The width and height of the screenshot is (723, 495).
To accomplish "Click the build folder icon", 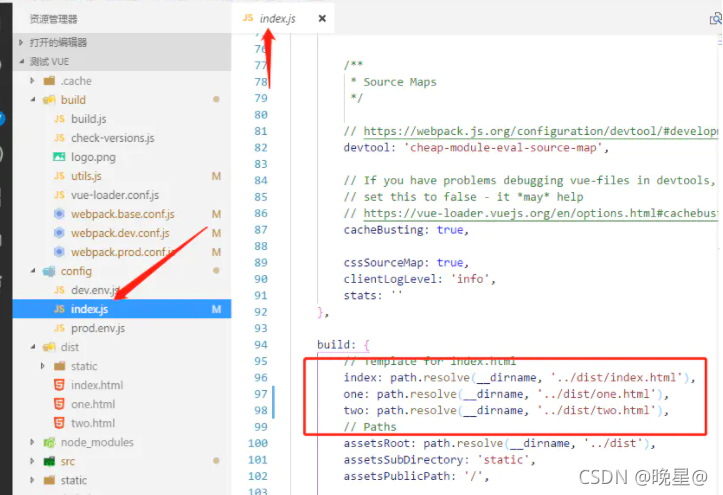I will click(x=49, y=100).
